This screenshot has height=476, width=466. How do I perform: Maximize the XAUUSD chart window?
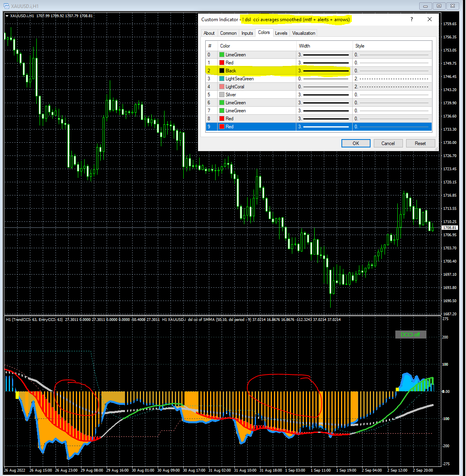pos(439,6)
